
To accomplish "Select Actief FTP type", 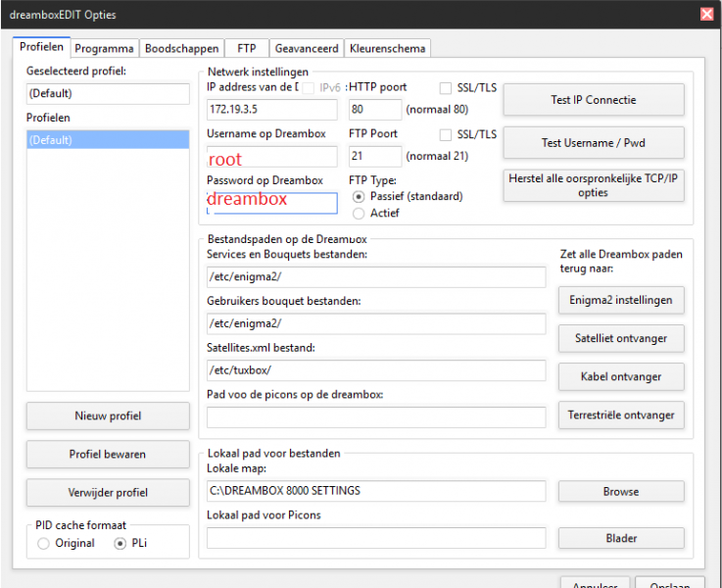I will [x=359, y=213].
